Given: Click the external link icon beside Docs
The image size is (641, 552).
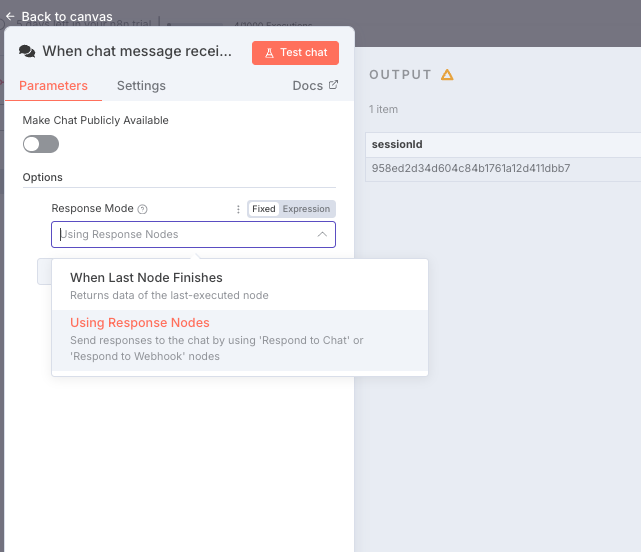Looking at the screenshot, I should [x=334, y=85].
